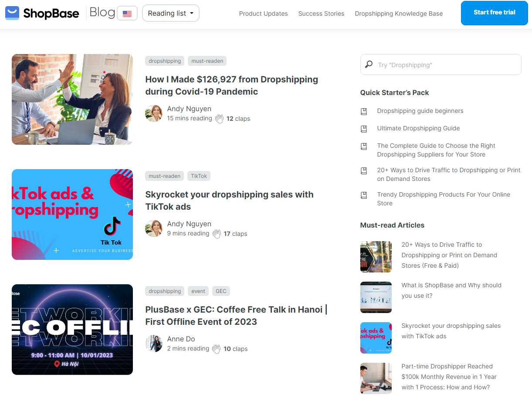Click the TikTok tag
This screenshot has height=395, width=532.
199,176
